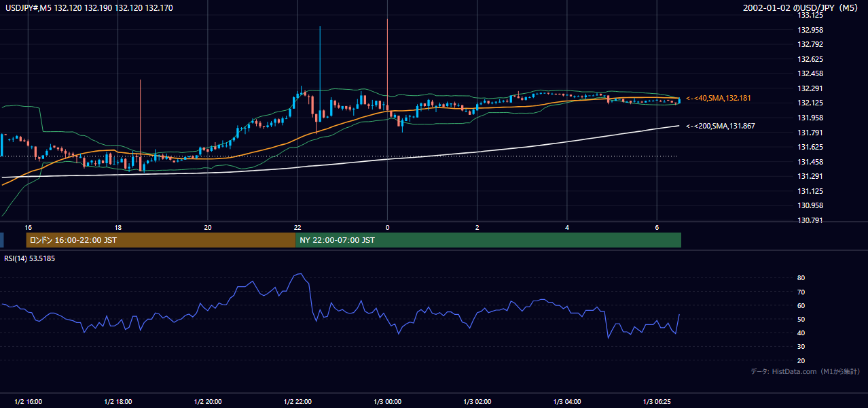Click the 132.958 price axis label
The height and width of the screenshot is (408, 868).
[x=810, y=30]
